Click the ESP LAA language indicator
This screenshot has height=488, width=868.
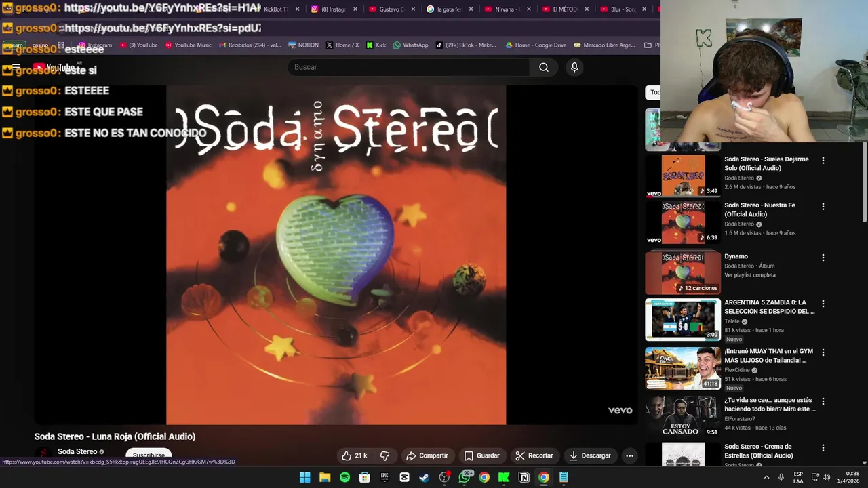point(798,477)
